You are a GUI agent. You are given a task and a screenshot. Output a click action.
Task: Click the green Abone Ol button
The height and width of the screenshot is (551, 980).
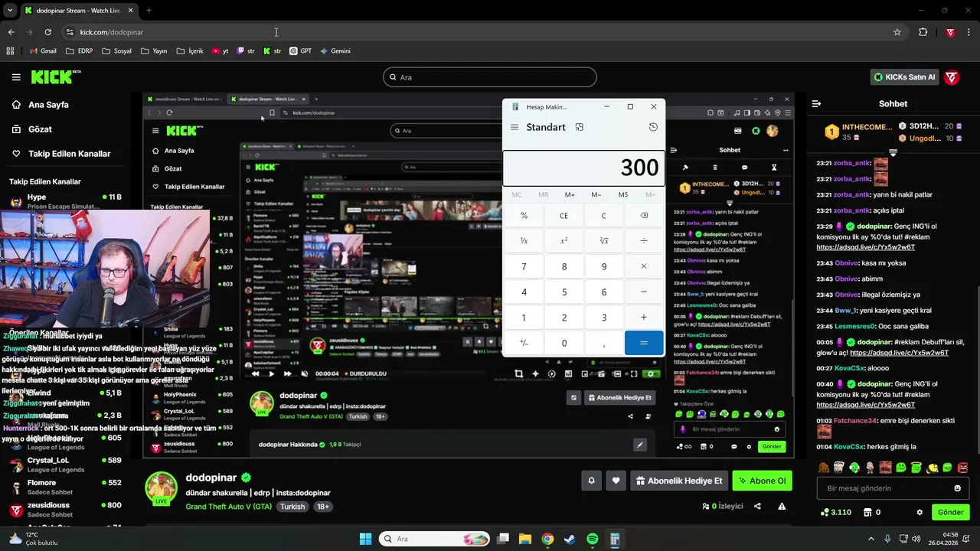(762, 481)
